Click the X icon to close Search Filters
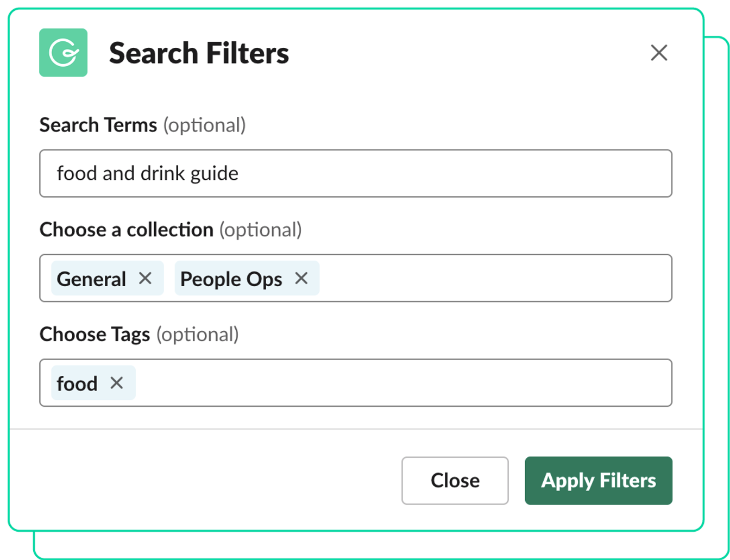Screen dimensions: 730x560 [659, 53]
